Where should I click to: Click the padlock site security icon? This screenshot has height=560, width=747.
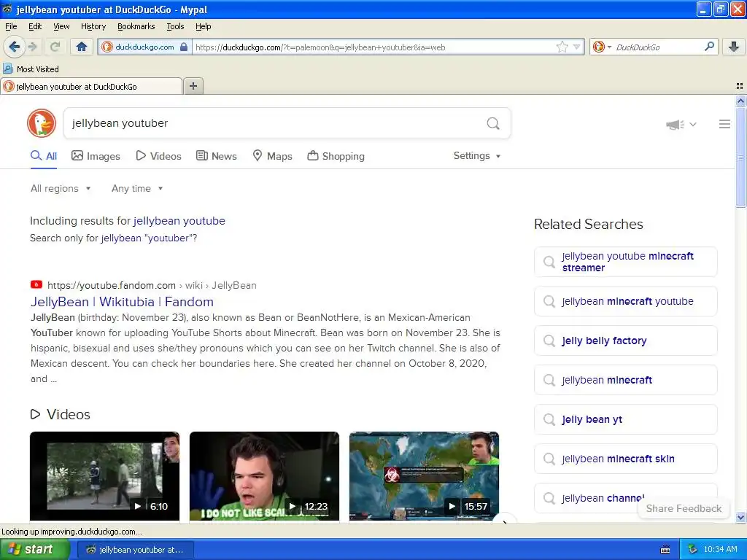183,47
